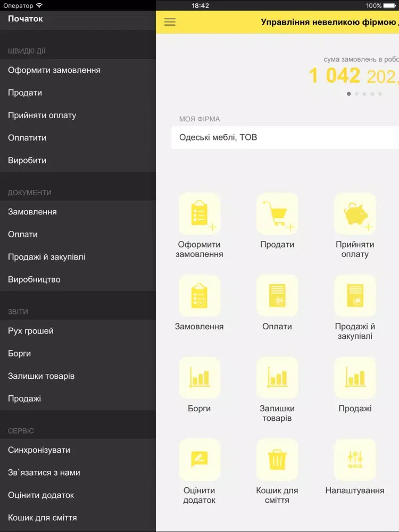This screenshot has width=399, height=532.
Task: Select Оформити замовлення in the sidebar
Action: pos(78,70)
